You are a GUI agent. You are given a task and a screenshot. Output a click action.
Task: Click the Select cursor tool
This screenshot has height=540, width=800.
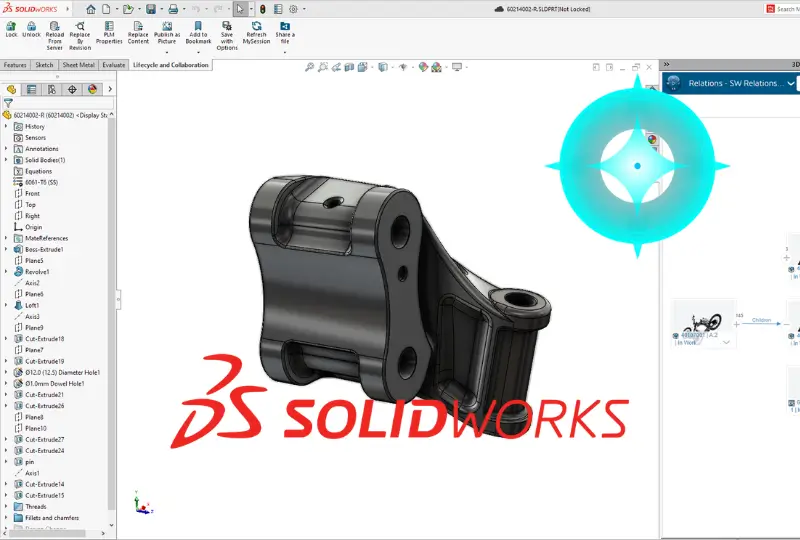(240, 9)
